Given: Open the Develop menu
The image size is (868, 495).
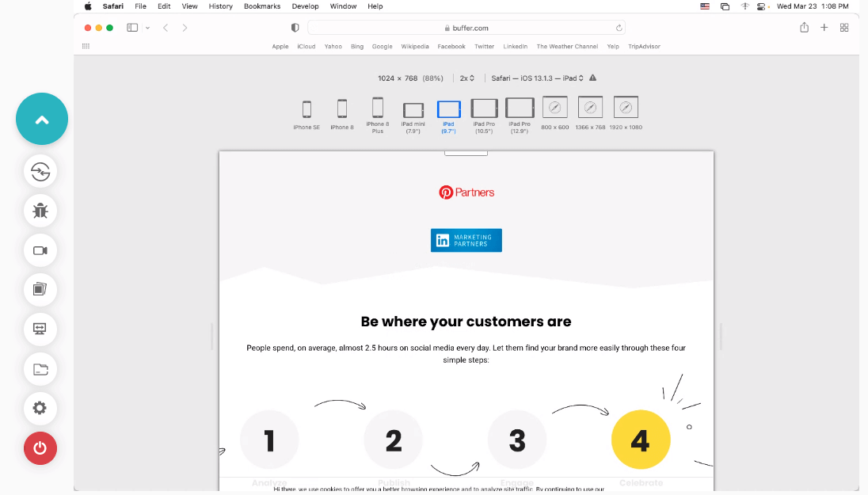Looking at the screenshot, I should 305,6.
